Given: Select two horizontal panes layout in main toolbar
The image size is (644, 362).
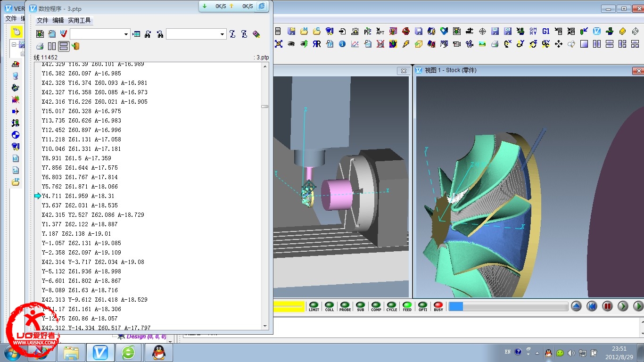Looking at the screenshot, I should (x=609, y=44).
